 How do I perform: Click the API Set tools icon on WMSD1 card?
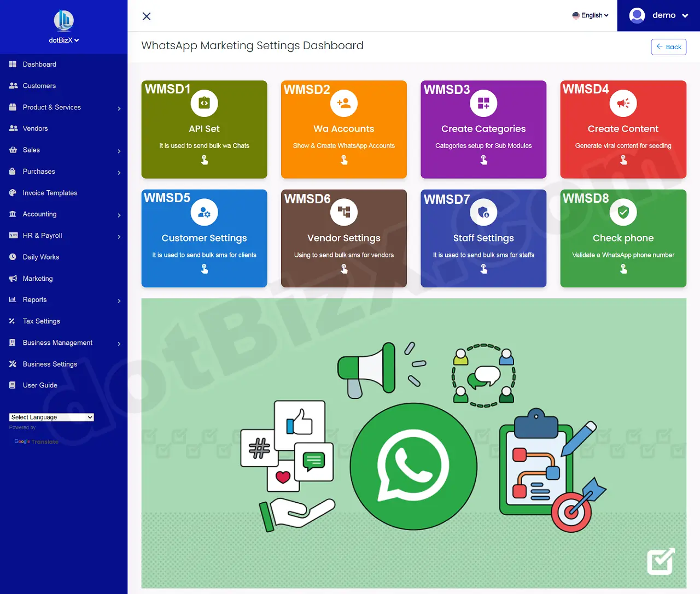(x=204, y=103)
